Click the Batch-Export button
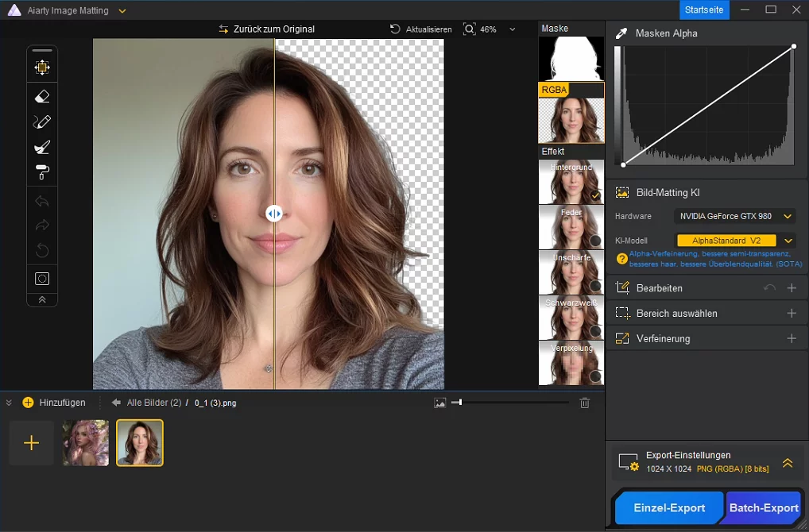809x532 pixels. point(763,508)
